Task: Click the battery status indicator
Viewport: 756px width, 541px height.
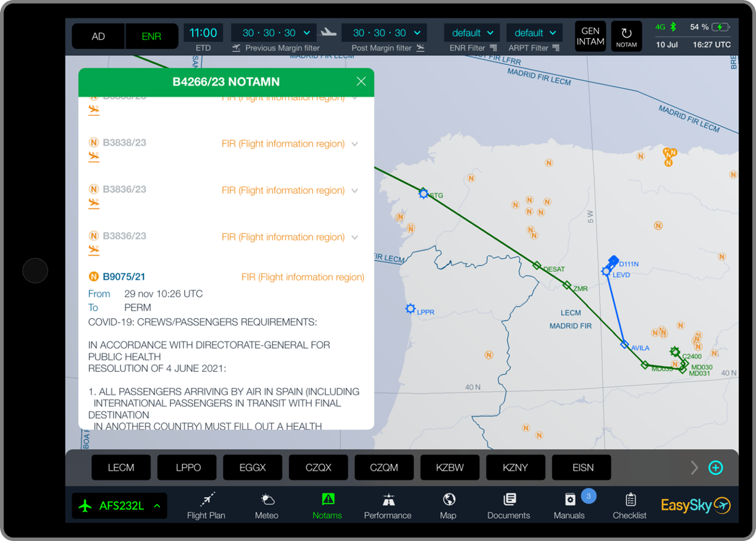Action: pos(720,27)
